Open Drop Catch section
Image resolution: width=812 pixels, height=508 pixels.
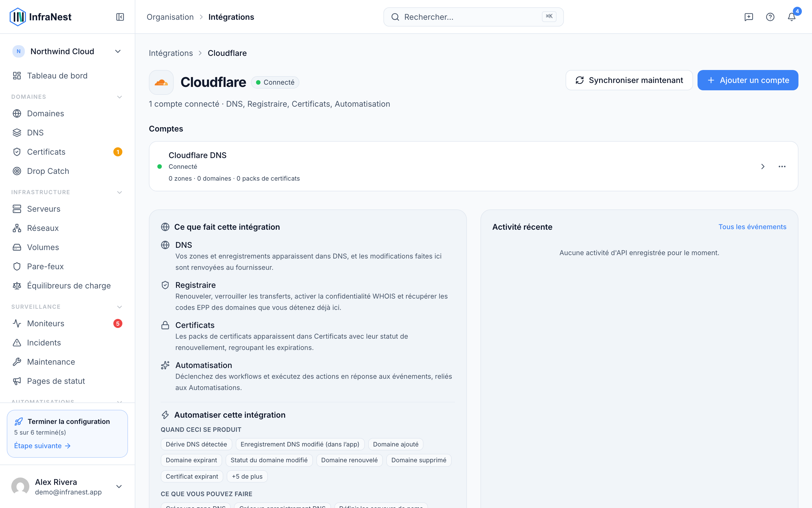(67, 171)
